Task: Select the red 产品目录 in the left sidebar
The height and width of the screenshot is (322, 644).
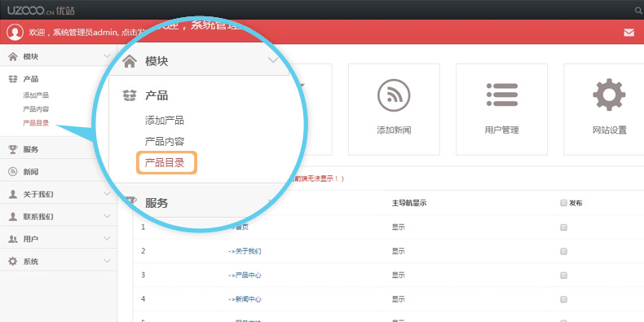Action: coord(36,123)
